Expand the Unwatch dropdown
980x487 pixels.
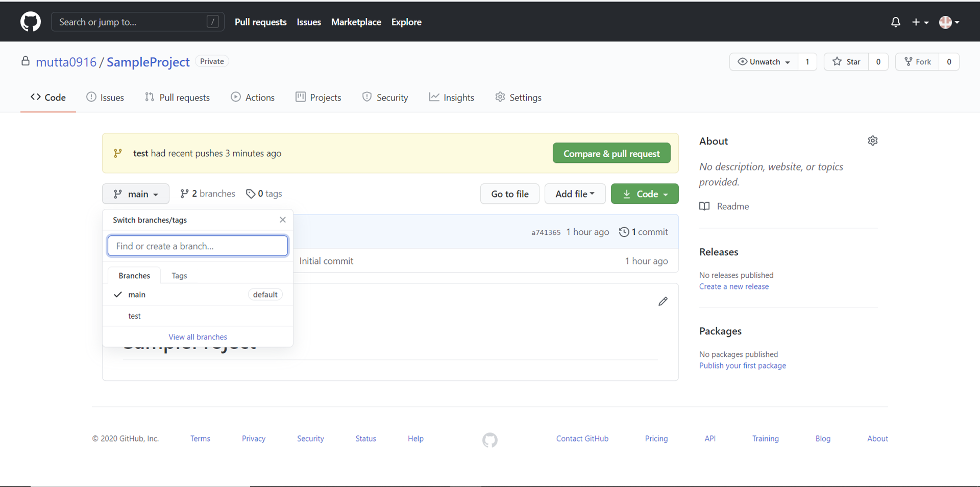(764, 62)
